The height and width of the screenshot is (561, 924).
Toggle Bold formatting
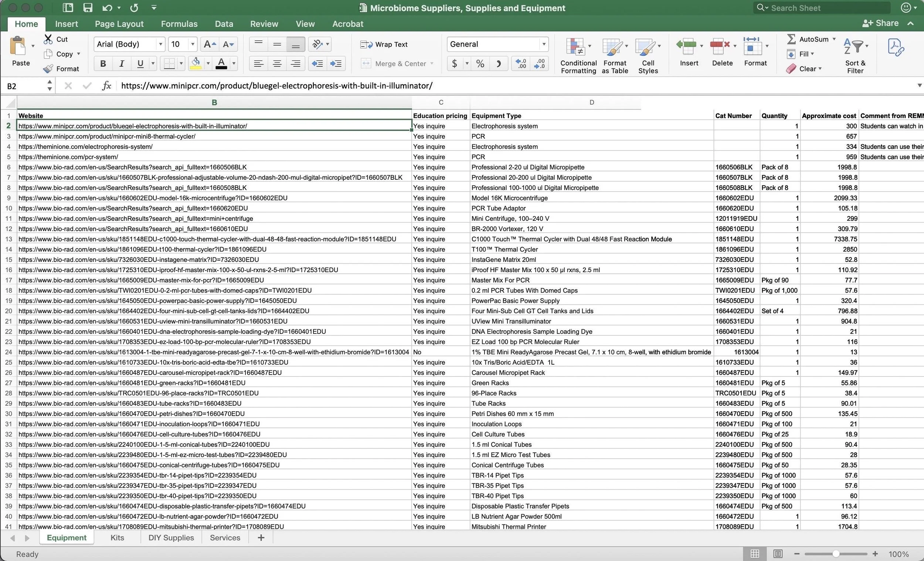click(103, 63)
